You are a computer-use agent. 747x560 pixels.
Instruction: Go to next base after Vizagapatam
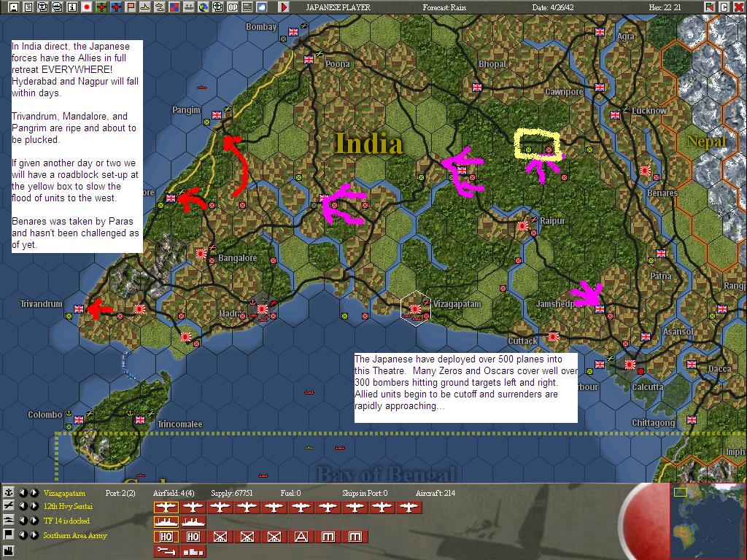[34, 493]
